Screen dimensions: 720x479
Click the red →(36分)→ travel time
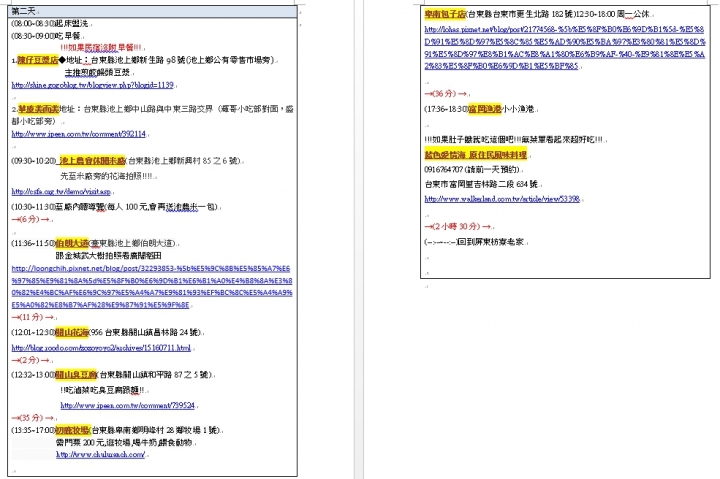click(x=445, y=94)
